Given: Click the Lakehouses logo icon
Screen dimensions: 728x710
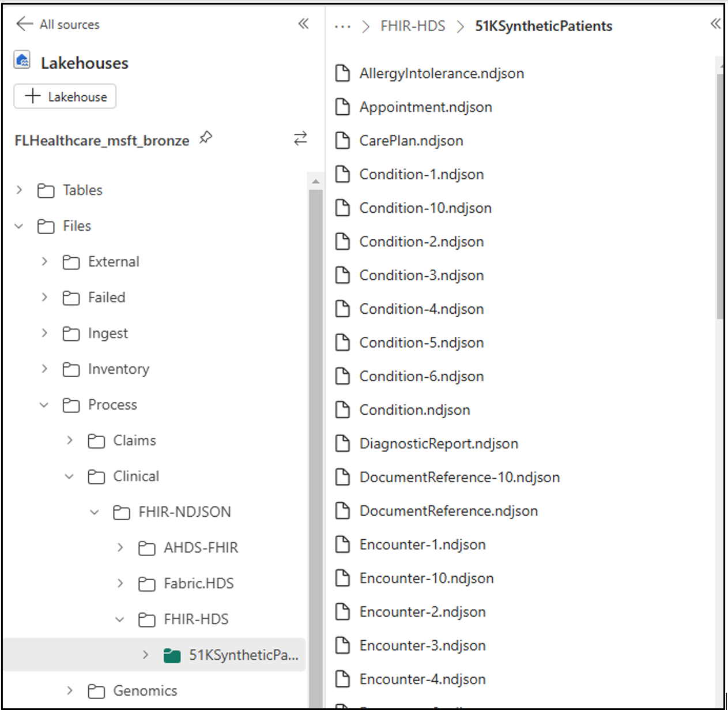Looking at the screenshot, I should (22, 60).
